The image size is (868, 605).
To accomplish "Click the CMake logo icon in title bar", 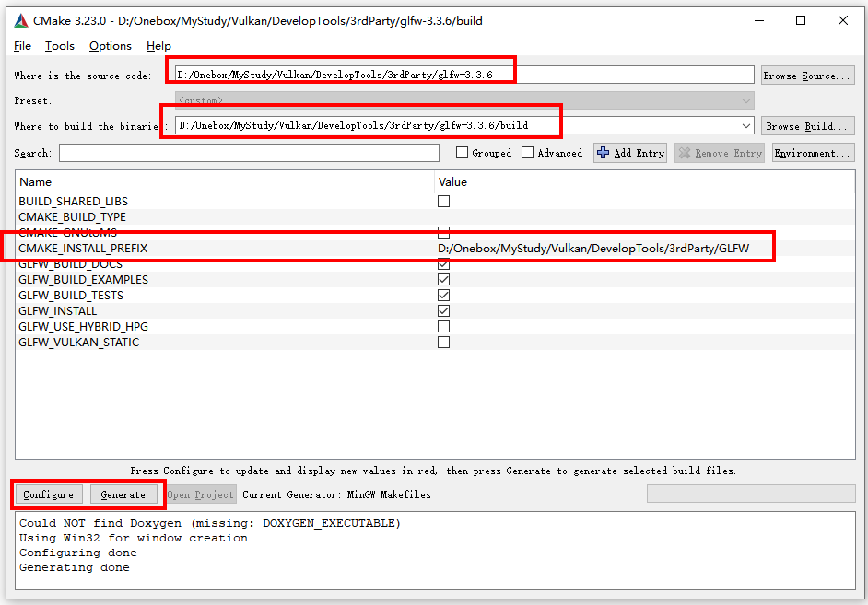I will 21,21.
